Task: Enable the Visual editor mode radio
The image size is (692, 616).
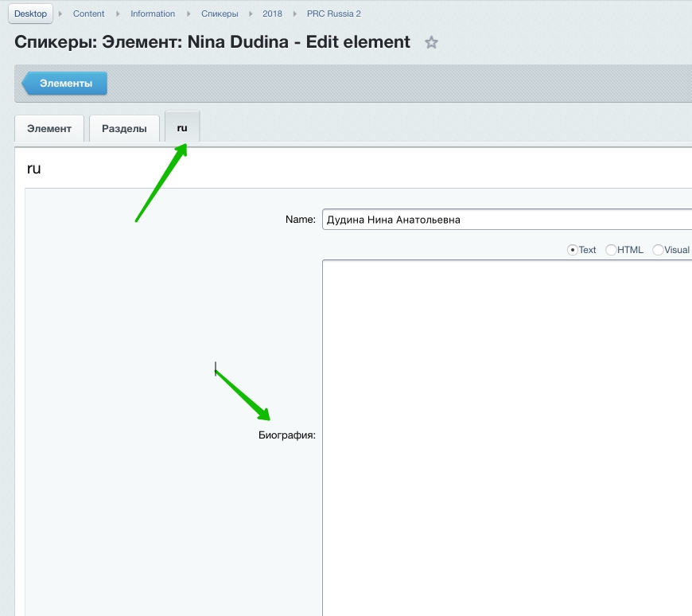Action: coord(658,250)
